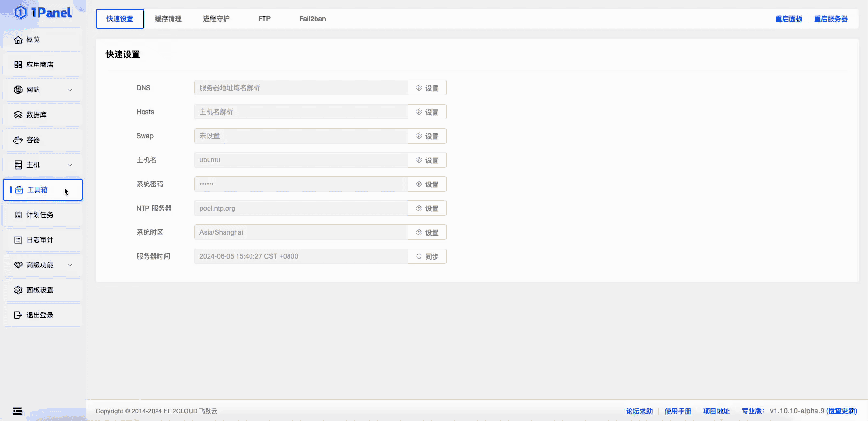This screenshot has width=868, height=421.
Task: Click the Copyright FIT2CLOUD 飞致云 text
Action: tap(157, 411)
